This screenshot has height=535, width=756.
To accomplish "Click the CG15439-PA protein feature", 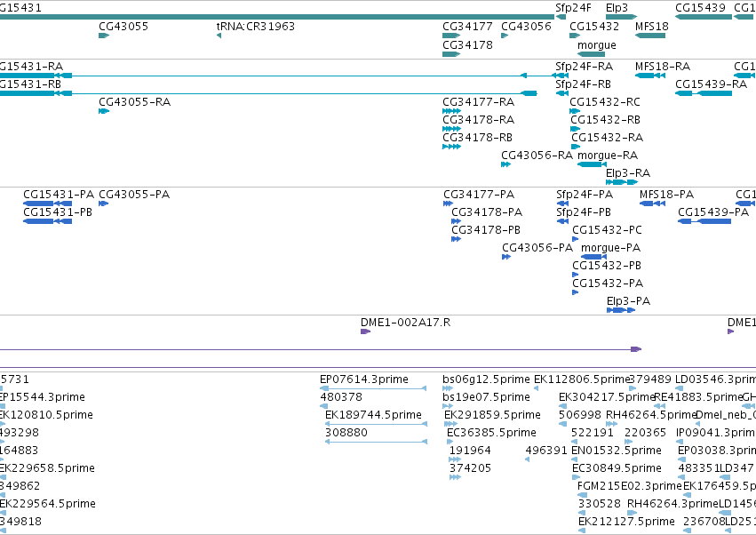I will [704, 221].
